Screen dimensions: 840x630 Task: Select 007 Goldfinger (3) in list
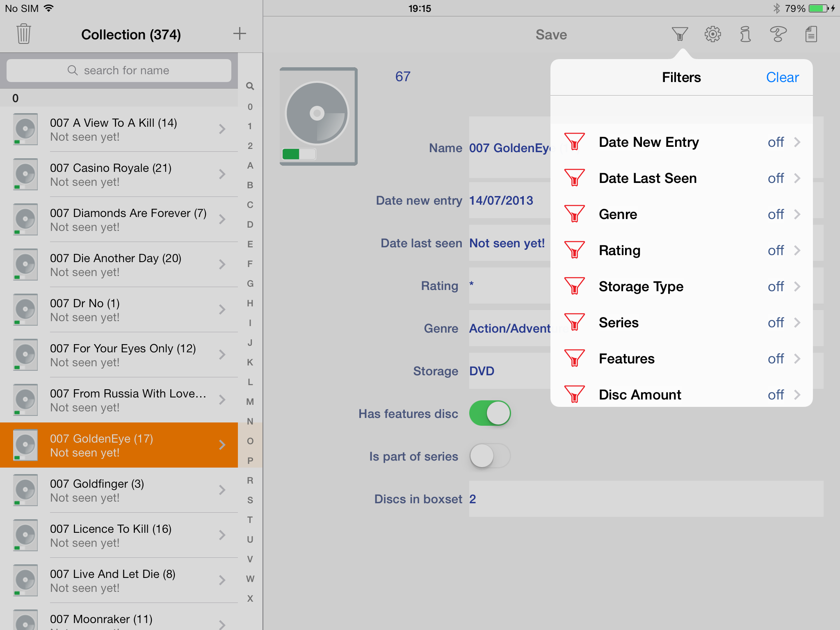(x=119, y=490)
